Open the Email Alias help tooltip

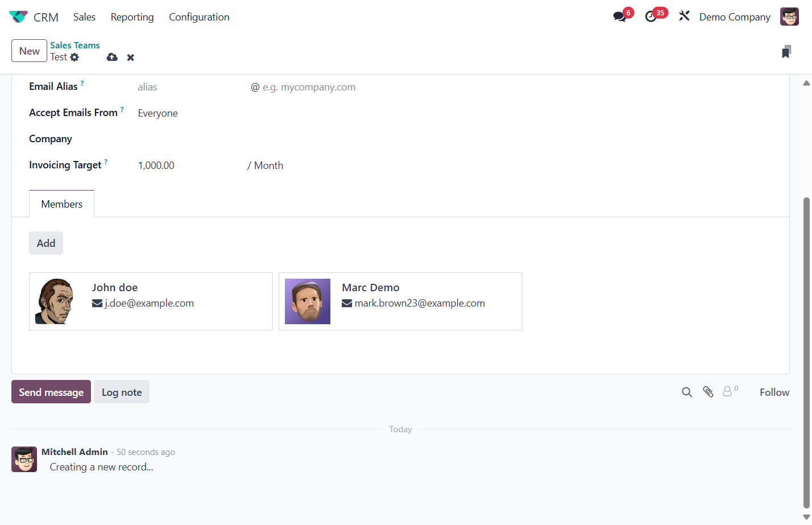click(x=82, y=83)
